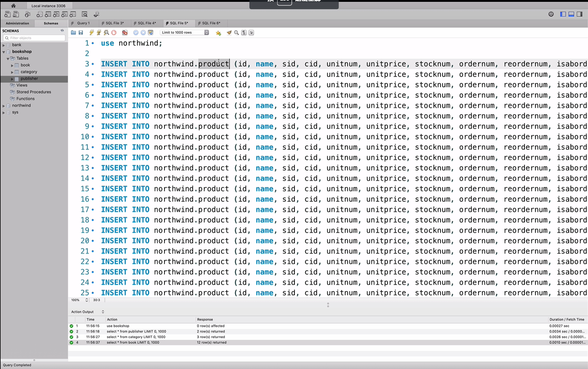The width and height of the screenshot is (588, 369).
Task: Select 'select * from book' output row
Action: click(328, 342)
